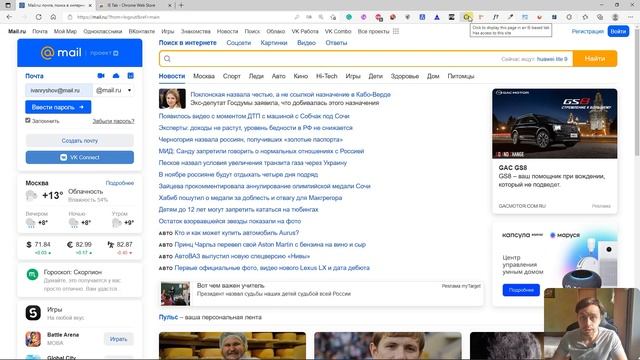Image resolution: width=640 pixels, height=360 pixels.
Task: Open the Регистрация link
Action: pos(587,31)
